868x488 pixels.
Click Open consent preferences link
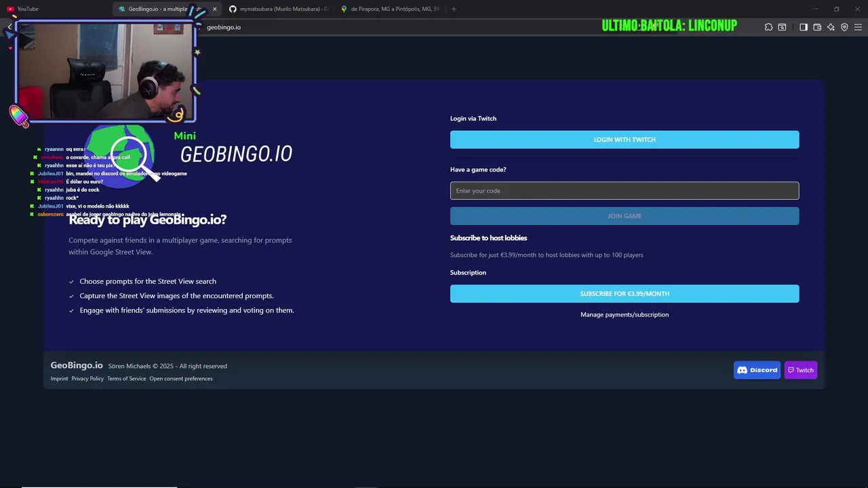pyautogui.click(x=181, y=379)
